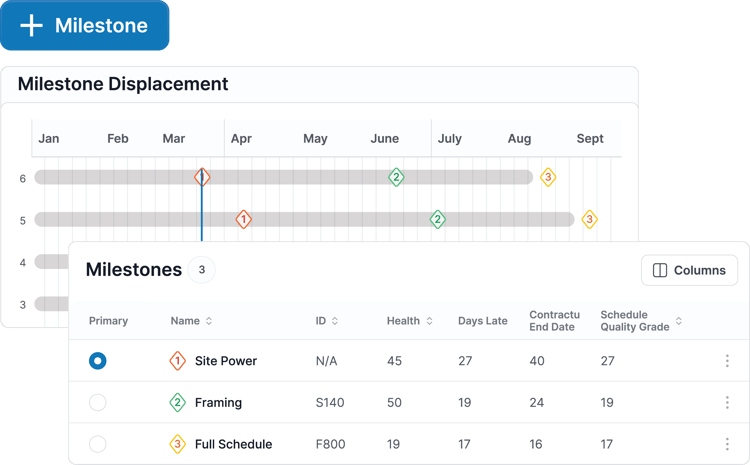Screen dimensions: 750x465
Task: Click the Contractual End Date value 40
Action: (537, 361)
